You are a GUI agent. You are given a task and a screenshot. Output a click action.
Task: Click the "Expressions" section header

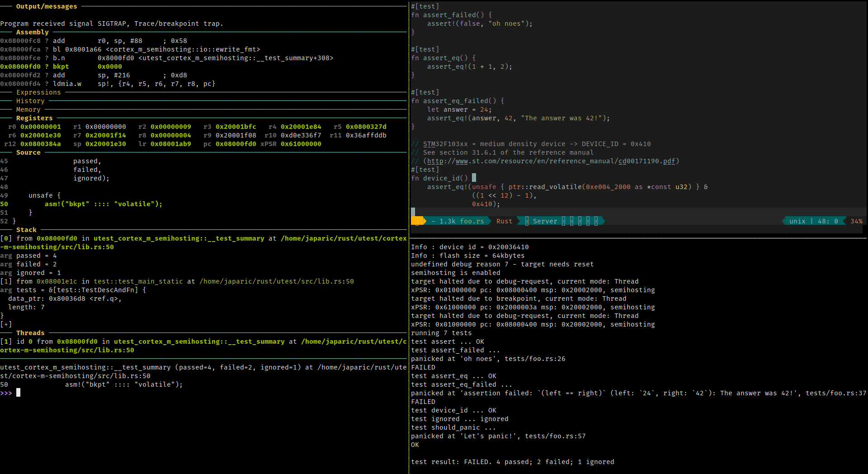coord(38,92)
